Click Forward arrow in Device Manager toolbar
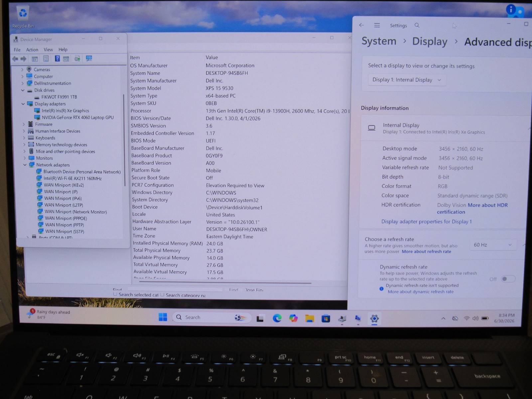The height and width of the screenshot is (399, 532). tap(23, 59)
